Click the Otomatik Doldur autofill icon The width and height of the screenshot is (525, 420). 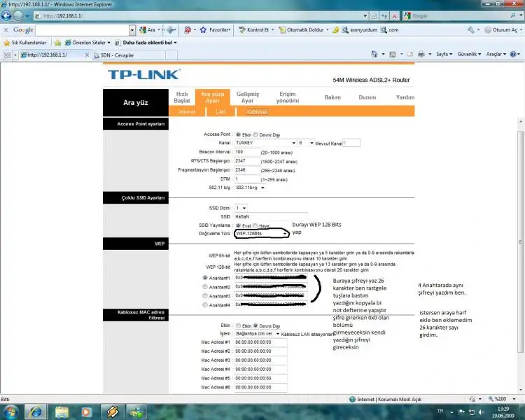pos(282,30)
